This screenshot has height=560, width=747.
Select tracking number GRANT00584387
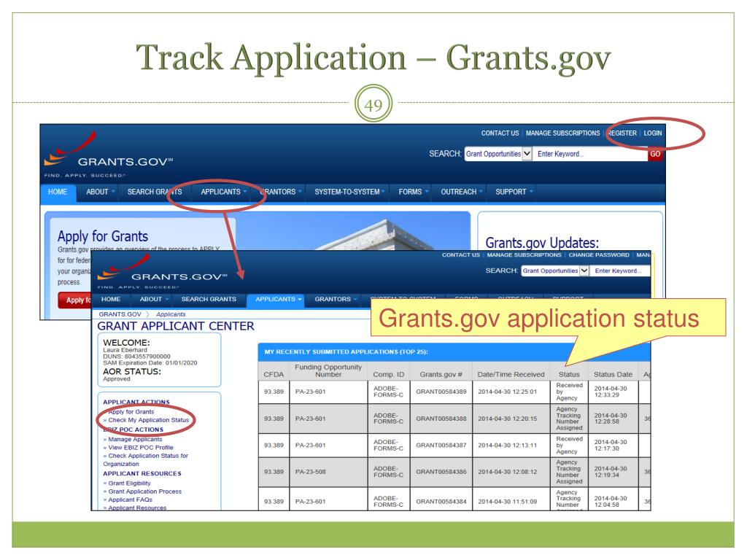coord(441,446)
